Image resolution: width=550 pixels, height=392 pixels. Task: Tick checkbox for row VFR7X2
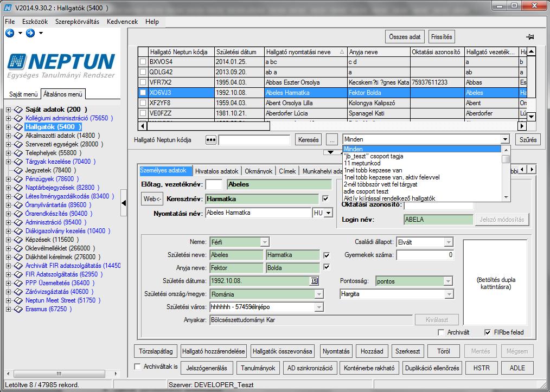click(x=143, y=82)
